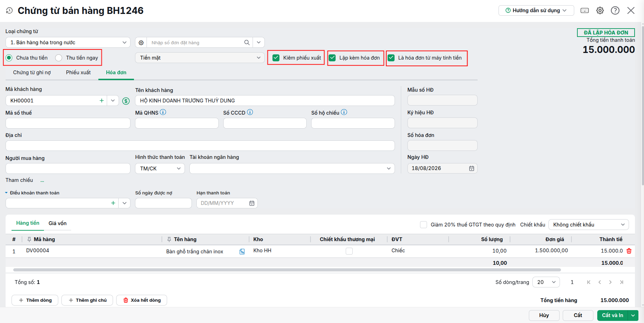Click the table horizontal scrollbar

click(287, 270)
